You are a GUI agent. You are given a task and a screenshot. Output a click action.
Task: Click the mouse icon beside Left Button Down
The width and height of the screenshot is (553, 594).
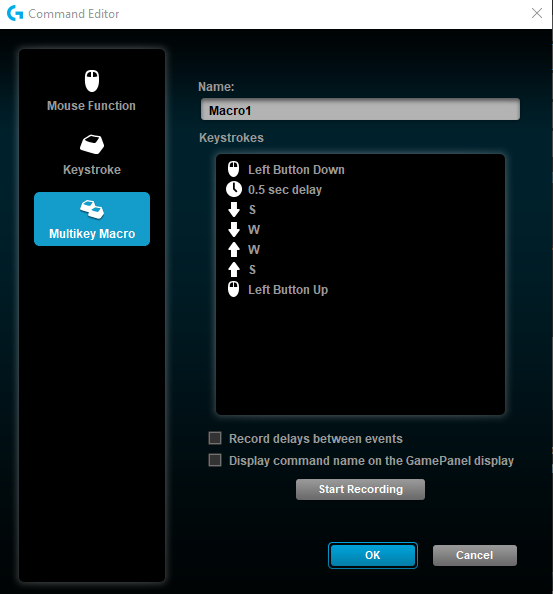234,169
